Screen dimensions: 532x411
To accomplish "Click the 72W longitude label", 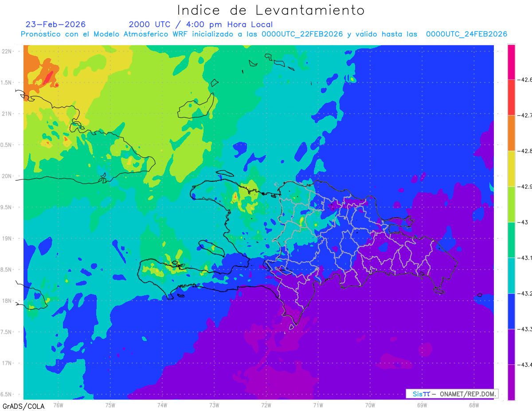I will [266, 404].
